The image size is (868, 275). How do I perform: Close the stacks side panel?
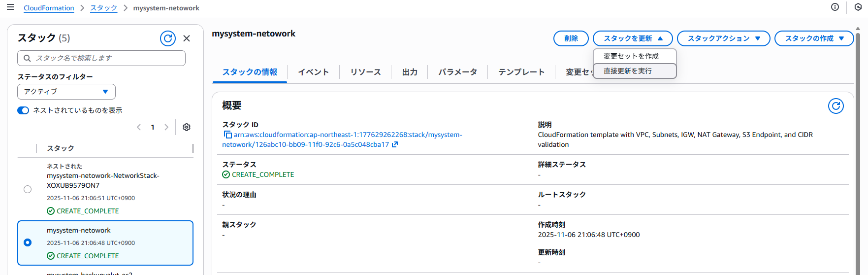[x=187, y=38]
